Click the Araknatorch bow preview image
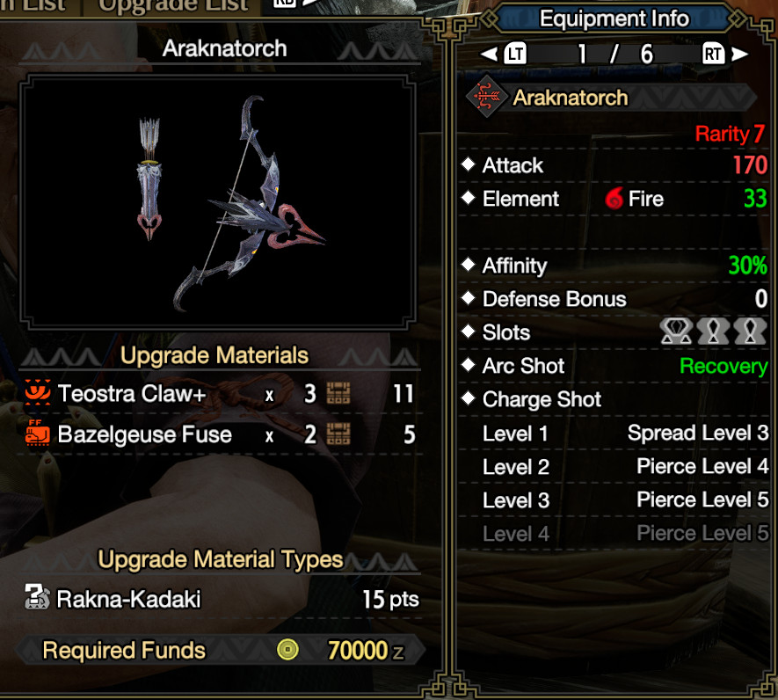The image size is (778, 700). [x=217, y=202]
